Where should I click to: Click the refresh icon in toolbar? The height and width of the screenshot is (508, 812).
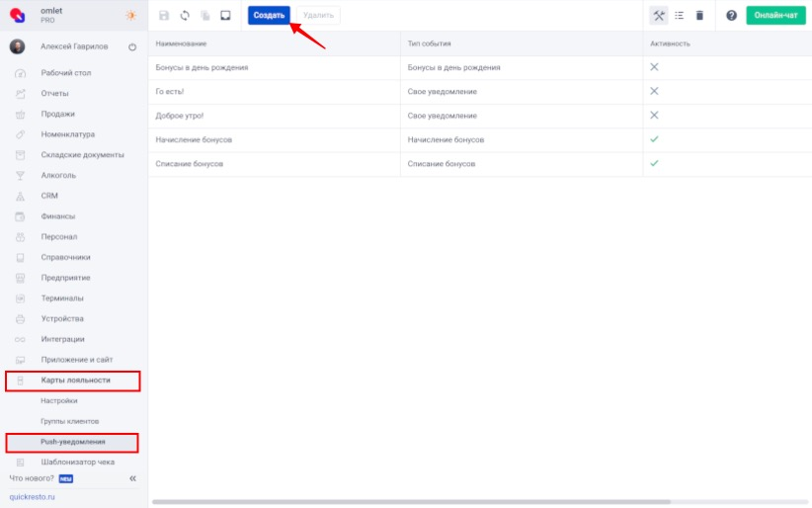click(x=185, y=16)
